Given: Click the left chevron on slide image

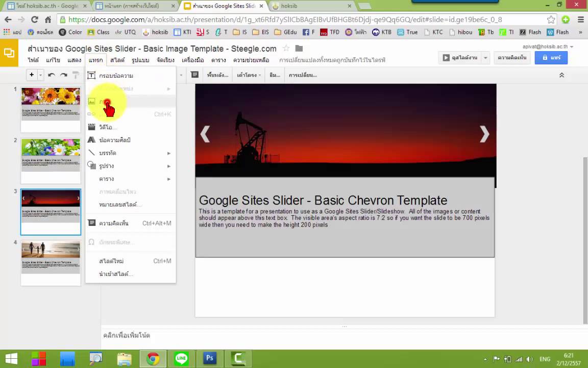Looking at the screenshot, I should click(x=205, y=134).
